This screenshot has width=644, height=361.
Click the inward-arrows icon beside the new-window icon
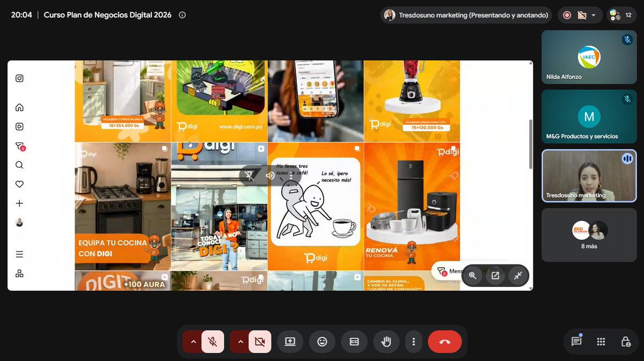(x=518, y=275)
